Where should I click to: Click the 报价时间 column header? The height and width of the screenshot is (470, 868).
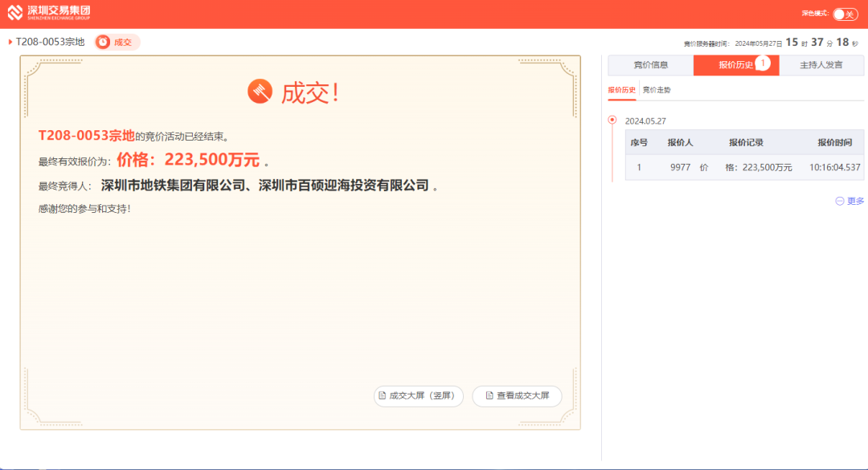click(x=835, y=142)
